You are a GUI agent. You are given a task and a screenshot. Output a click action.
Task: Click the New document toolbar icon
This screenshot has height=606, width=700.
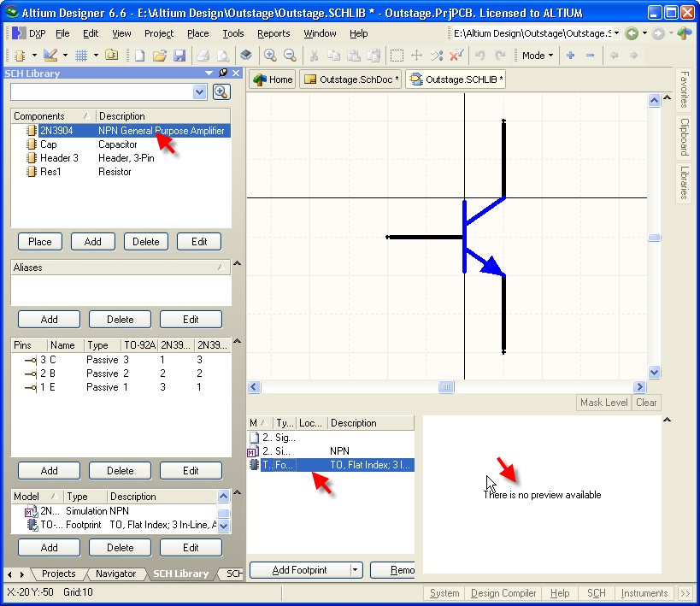click(x=139, y=56)
